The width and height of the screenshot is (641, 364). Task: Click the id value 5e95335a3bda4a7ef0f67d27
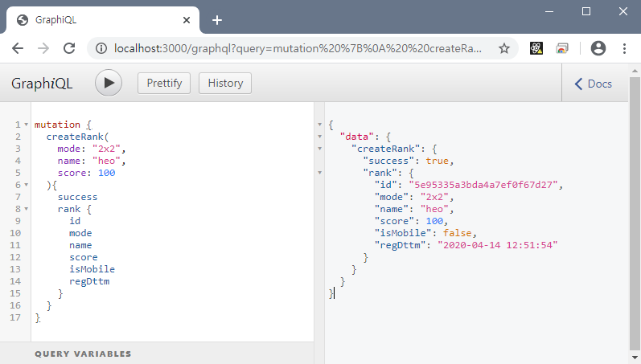(483, 185)
